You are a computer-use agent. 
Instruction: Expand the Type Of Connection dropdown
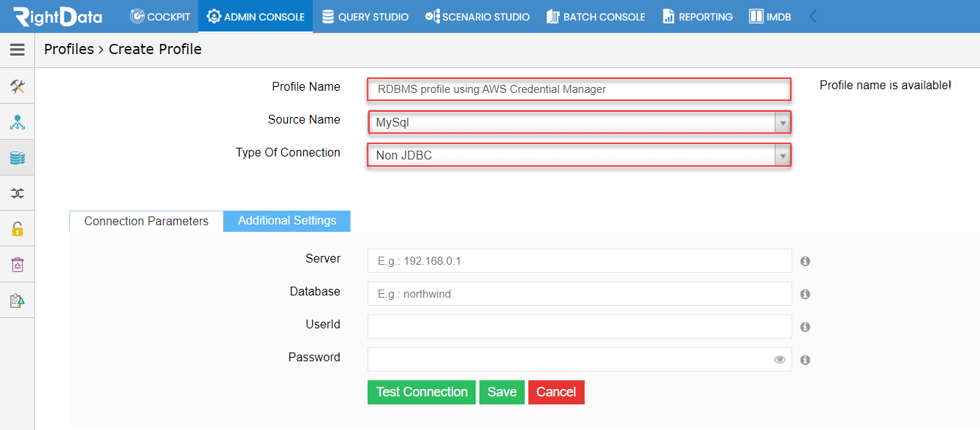coord(782,155)
